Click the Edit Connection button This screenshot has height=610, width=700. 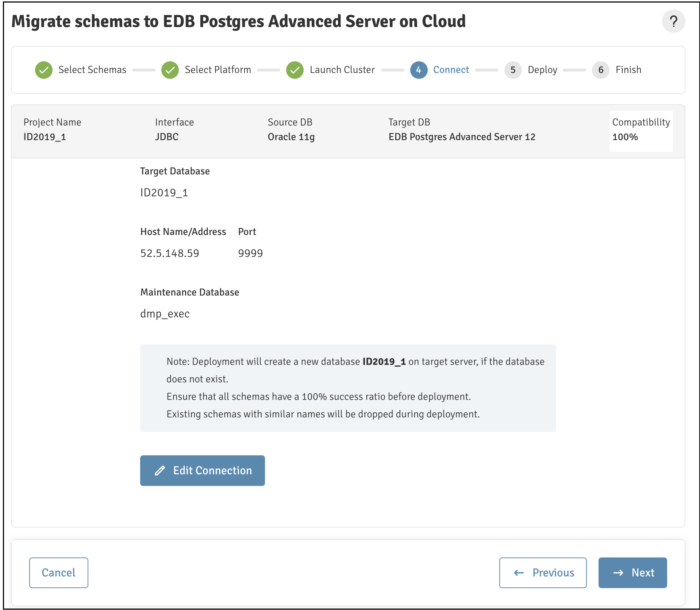click(x=203, y=470)
